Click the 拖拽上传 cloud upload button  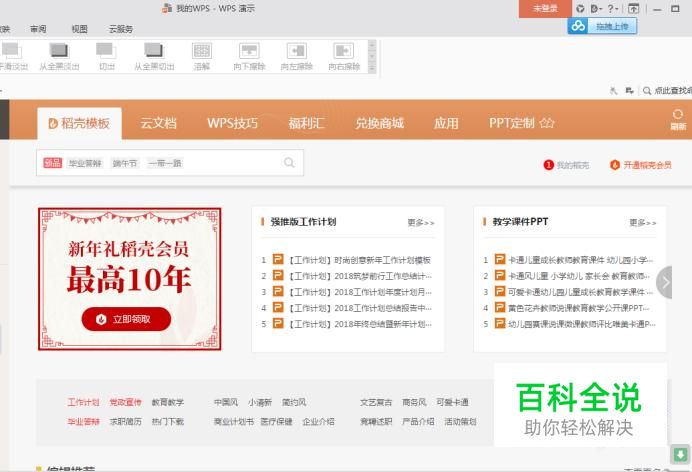pyautogui.click(x=612, y=26)
